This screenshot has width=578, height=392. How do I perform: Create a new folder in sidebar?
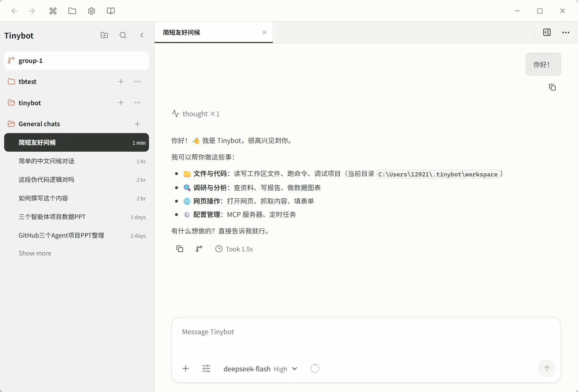104,35
